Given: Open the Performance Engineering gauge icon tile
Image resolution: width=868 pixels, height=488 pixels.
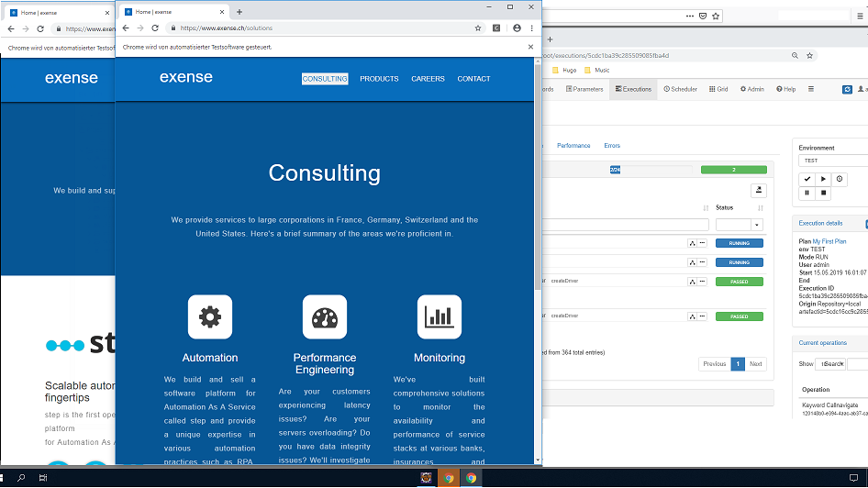Looking at the screenshot, I should [325, 317].
